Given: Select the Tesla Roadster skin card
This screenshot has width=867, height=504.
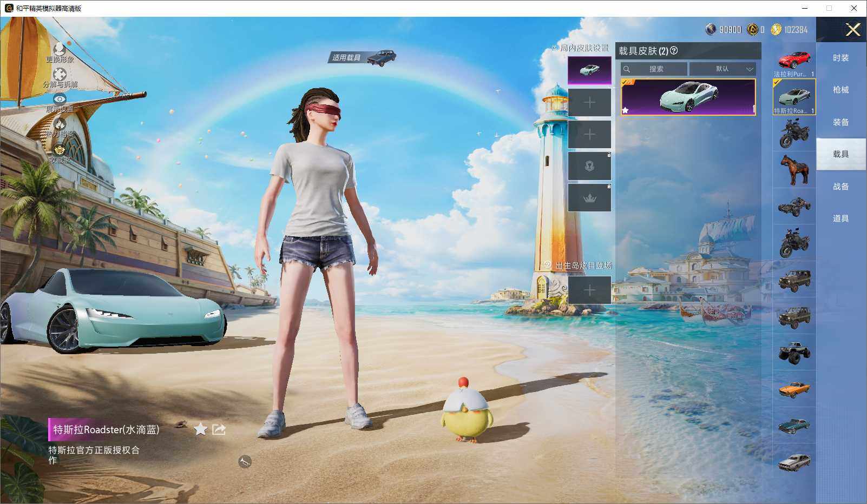Looking at the screenshot, I should pyautogui.click(x=688, y=97).
